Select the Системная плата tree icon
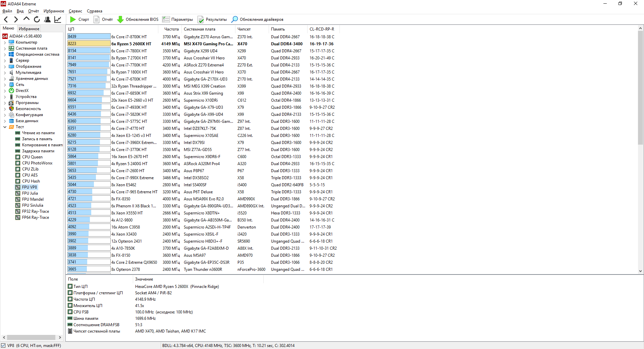The width and height of the screenshot is (644, 349). [x=11, y=48]
